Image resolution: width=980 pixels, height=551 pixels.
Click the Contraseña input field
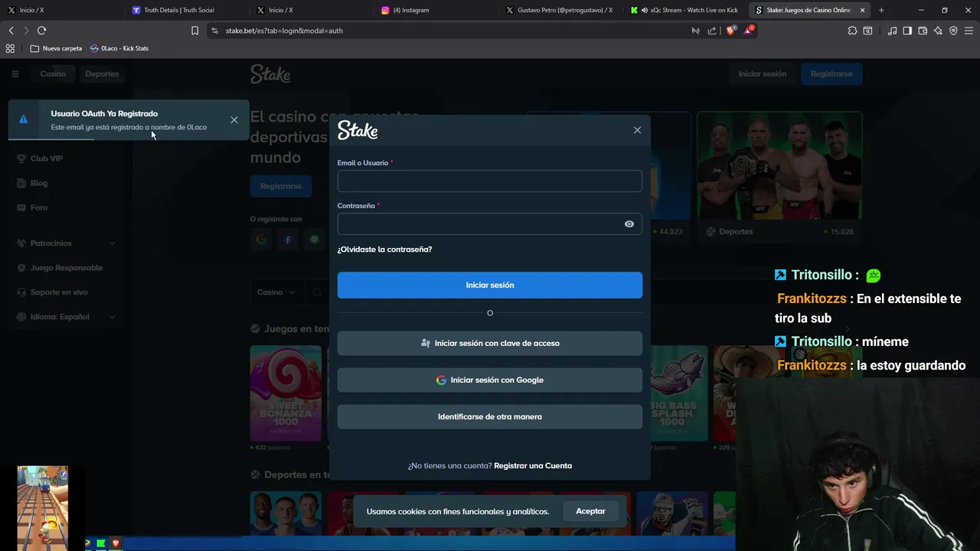490,224
